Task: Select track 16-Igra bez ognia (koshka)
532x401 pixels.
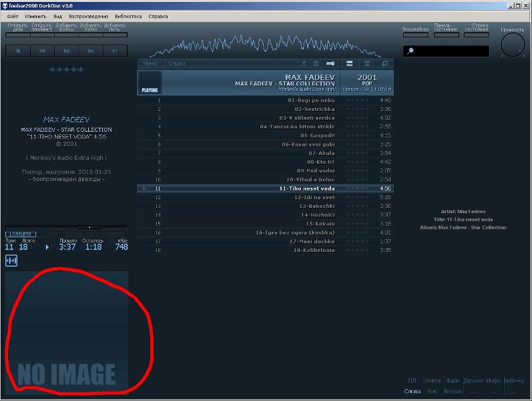Action: tap(265, 233)
